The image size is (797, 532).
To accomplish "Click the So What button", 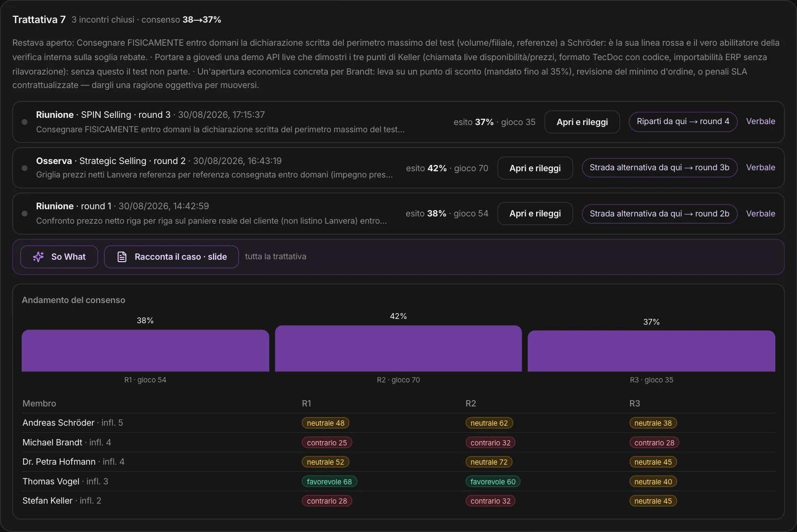I will tap(59, 257).
